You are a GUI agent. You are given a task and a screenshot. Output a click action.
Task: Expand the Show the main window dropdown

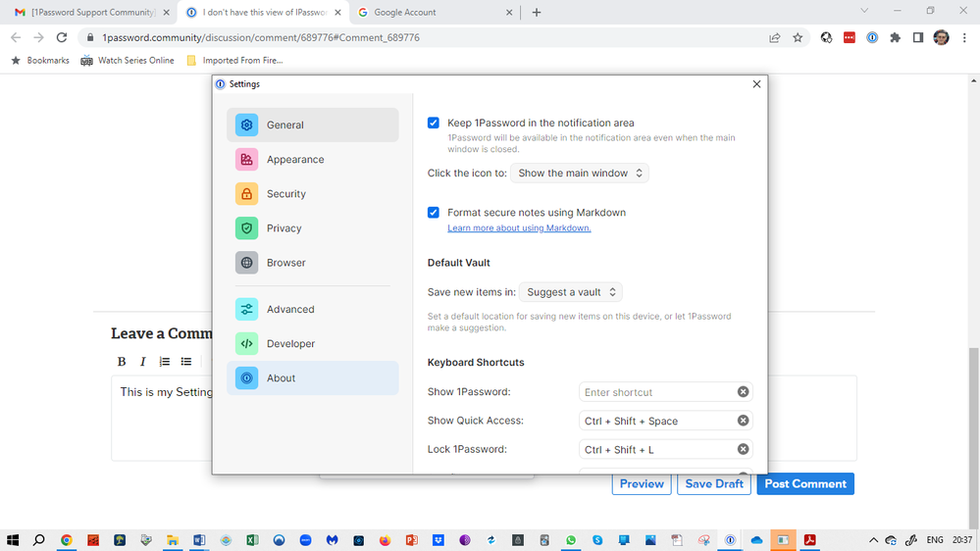pyautogui.click(x=580, y=174)
